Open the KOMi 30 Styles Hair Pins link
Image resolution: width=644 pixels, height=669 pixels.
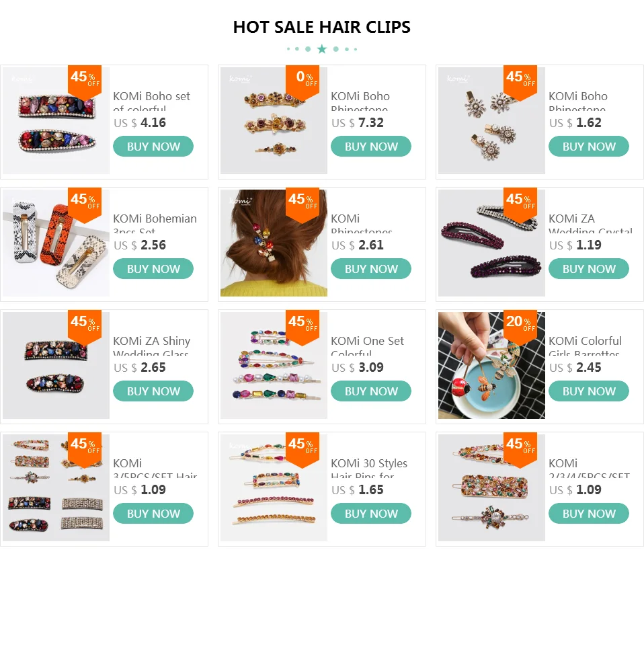point(369,469)
